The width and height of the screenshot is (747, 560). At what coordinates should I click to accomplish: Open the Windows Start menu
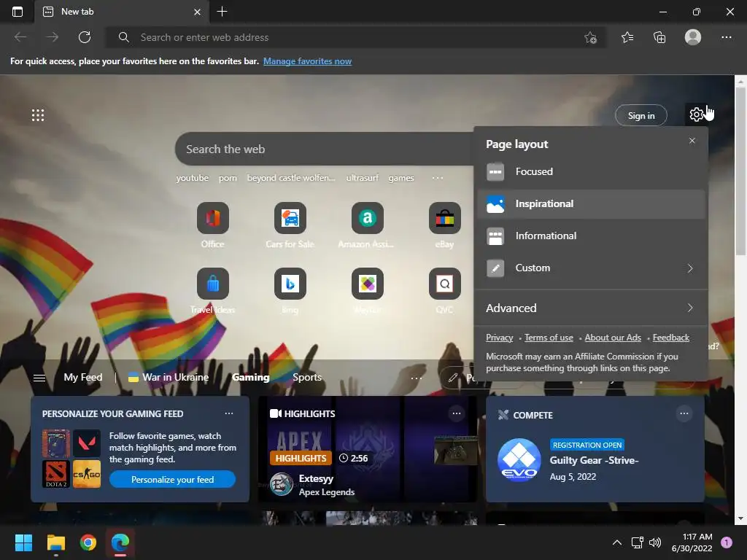point(23,542)
